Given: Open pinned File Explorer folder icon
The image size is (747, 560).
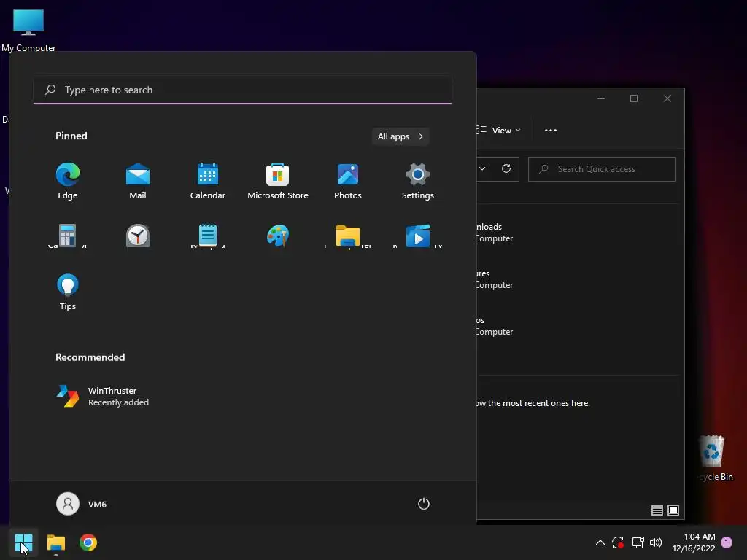Looking at the screenshot, I should pyautogui.click(x=348, y=236).
